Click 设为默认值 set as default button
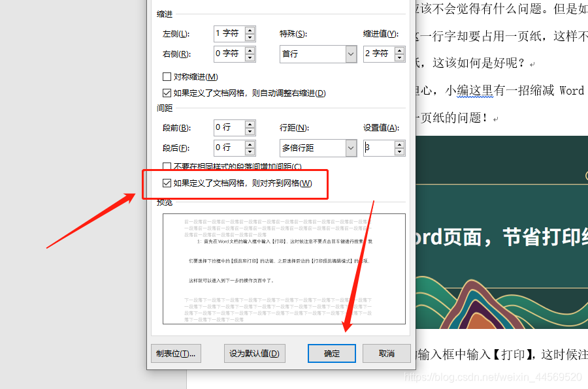This screenshot has height=389, width=588. [255, 353]
